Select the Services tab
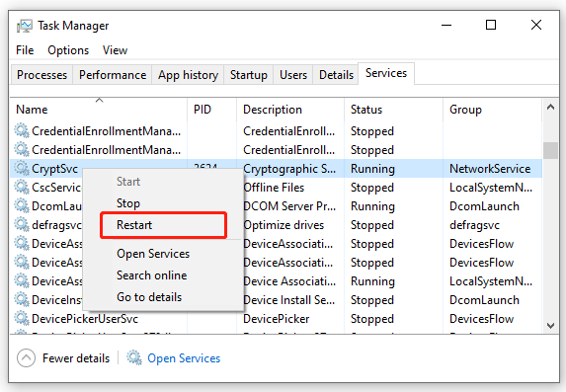The image size is (566, 392). pyautogui.click(x=386, y=73)
